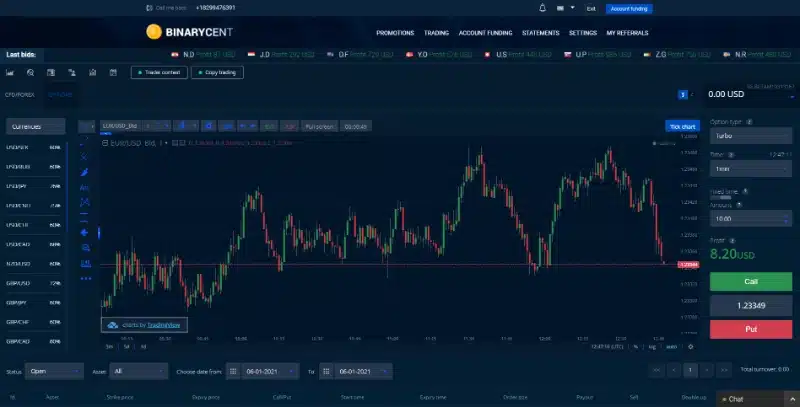
Task: Select the zoom-in magnifier drawing tool
Action: tap(85, 248)
